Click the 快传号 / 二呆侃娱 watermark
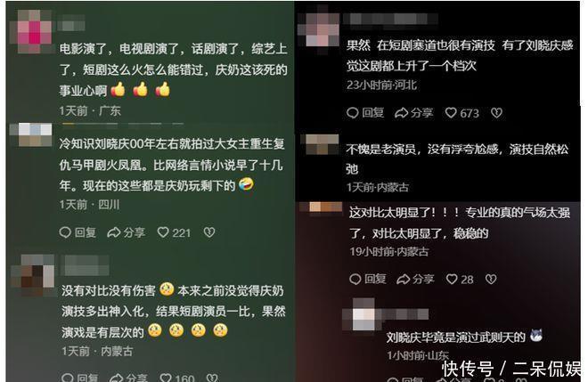Image resolution: width=588 pixels, height=382 pixels. tap(511, 369)
